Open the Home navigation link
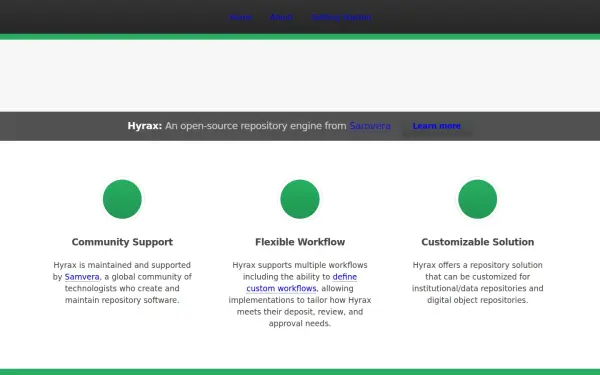The image size is (600, 375). click(x=240, y=17)
